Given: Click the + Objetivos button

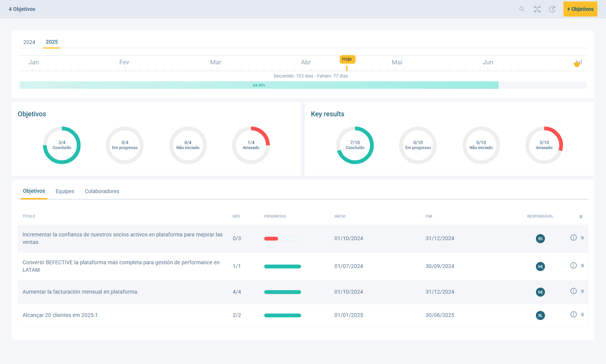Looking at the screenshot, I should click(x=580, y=9).
